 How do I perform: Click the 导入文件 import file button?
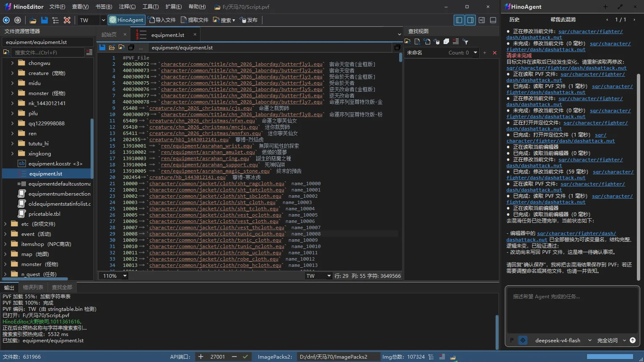click(162, 20)
